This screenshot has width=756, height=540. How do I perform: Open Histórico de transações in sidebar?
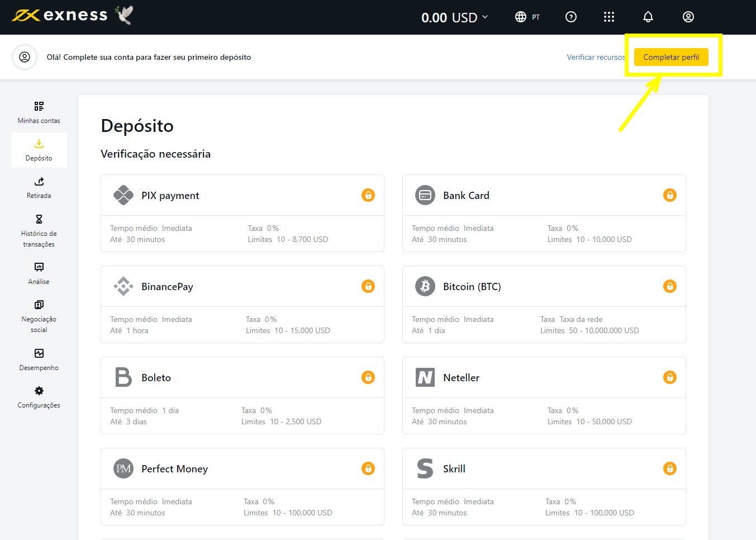point(39,230)
